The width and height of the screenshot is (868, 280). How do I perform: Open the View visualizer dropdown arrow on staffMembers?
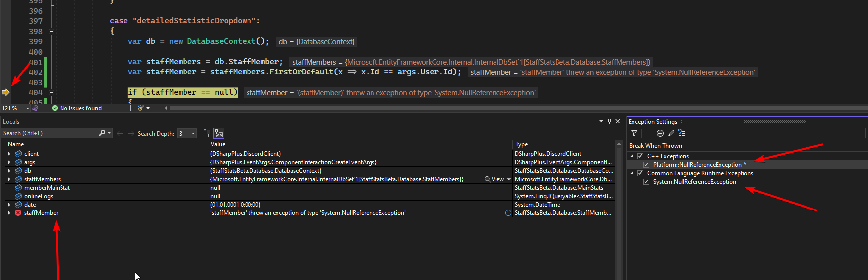pos(509,179)
